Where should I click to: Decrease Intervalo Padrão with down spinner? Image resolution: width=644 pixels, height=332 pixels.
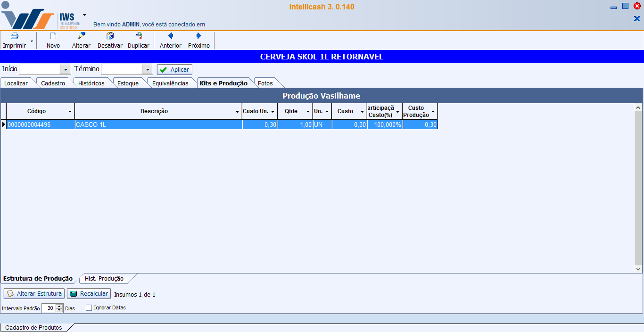coord(59,310)
